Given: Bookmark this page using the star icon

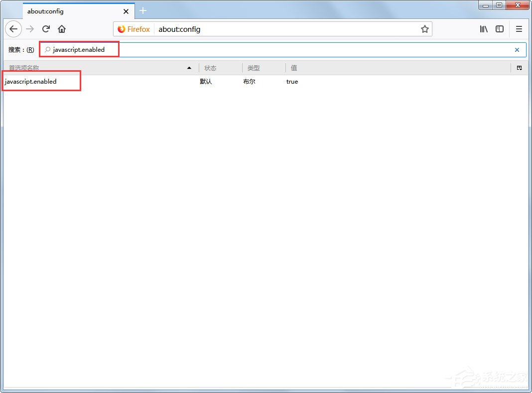Looking at the screenshot, I should point(425,29).
